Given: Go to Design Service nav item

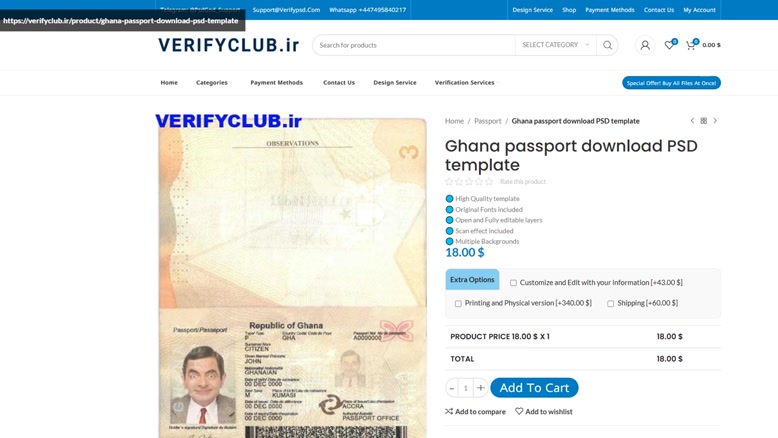Looking at the screenshot, I should click(x=395, y=83).
